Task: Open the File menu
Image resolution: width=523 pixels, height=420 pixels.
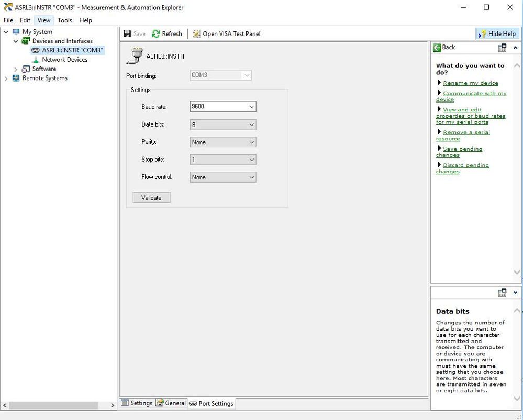Action: [x=8, y=20]
